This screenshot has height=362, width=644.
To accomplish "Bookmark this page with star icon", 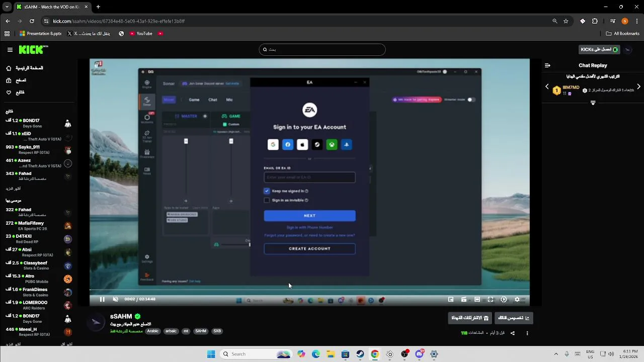I will point(566,21).
